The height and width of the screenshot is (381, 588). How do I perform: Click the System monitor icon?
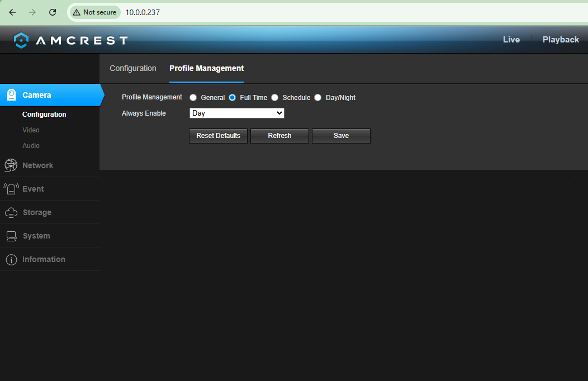click(x=11, y=236)
